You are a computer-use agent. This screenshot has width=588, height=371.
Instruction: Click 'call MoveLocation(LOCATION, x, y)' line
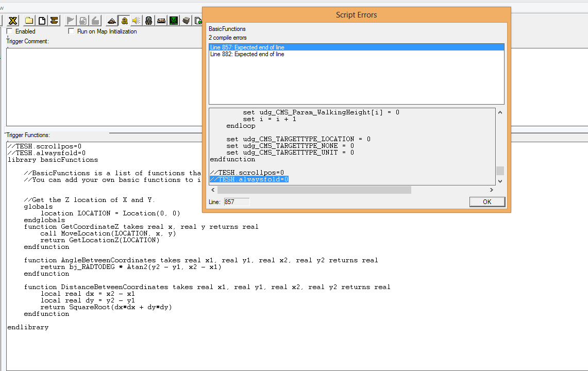108,233
